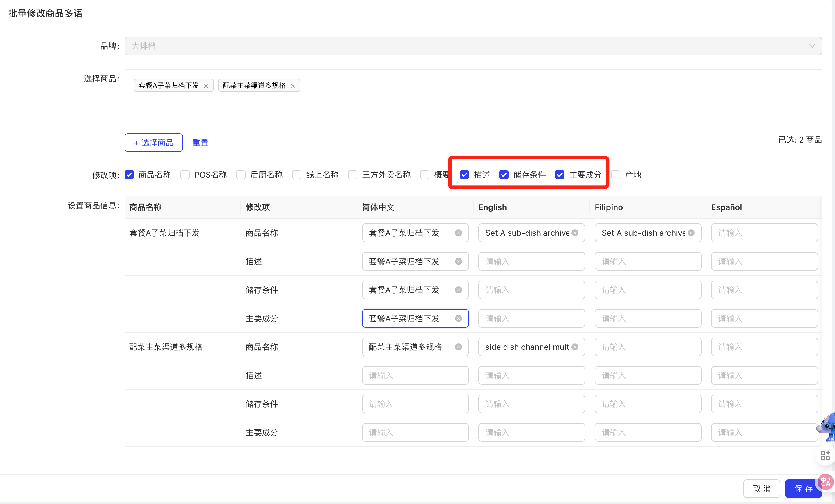
Task: Clear 简体中文 name 配菜主菜渠道多规格
Action: click(458, 347)
